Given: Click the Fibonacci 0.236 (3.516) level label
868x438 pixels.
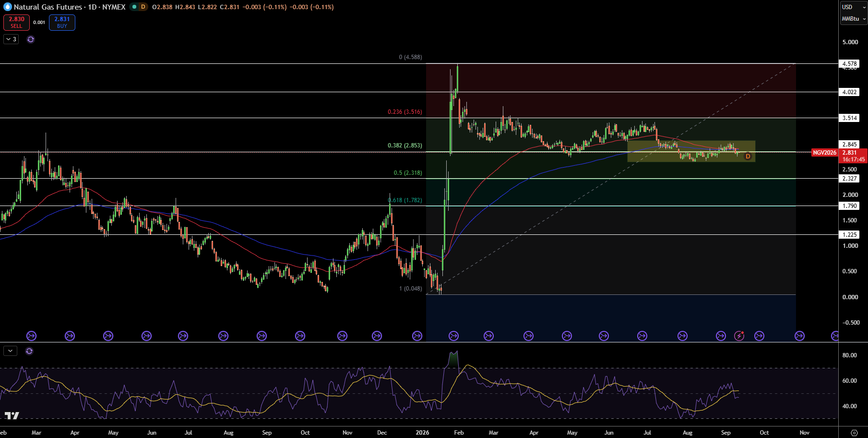Looking at the screenshot, I should click(x=405, y=112).
